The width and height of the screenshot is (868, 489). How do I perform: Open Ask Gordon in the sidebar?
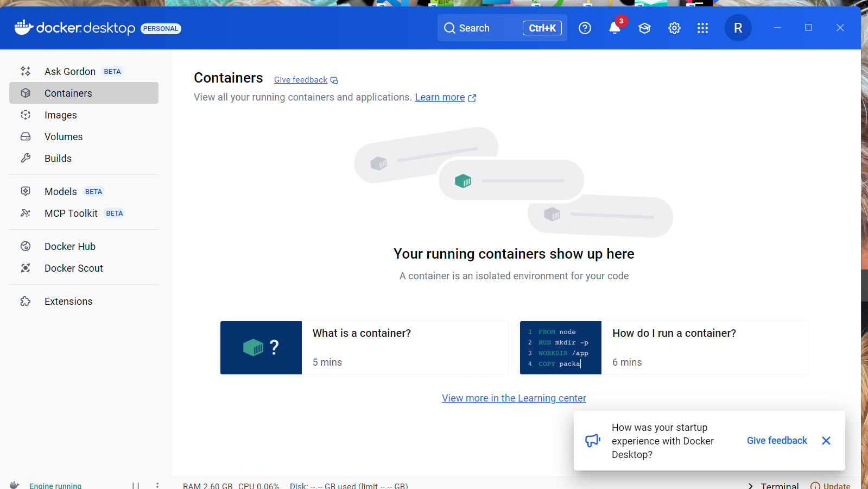tap(84, 71)
